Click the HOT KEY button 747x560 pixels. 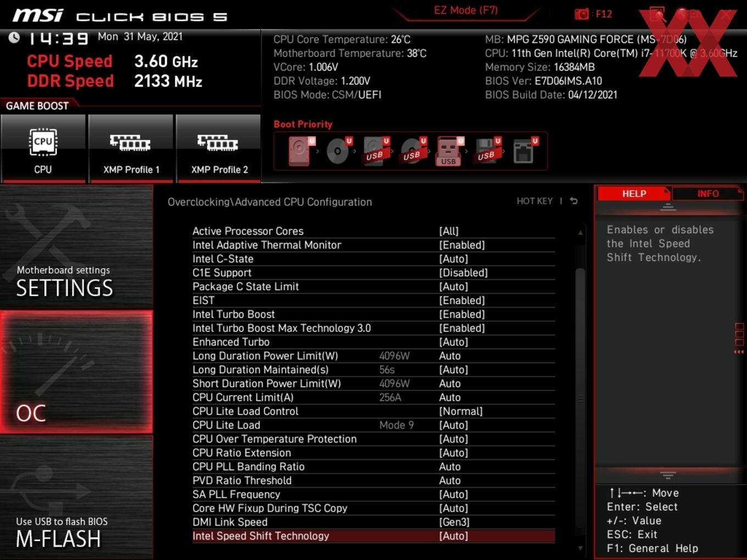(x=534, y=201)
